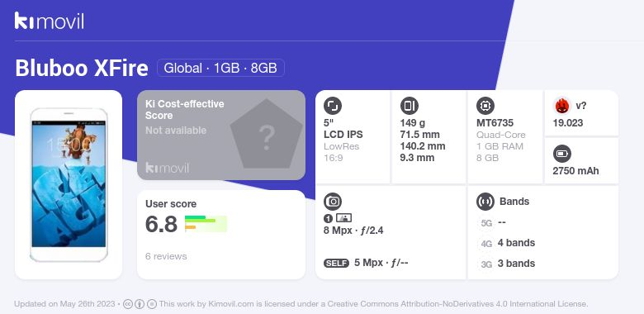Click the 5G bands label

[x=486, y=223]
